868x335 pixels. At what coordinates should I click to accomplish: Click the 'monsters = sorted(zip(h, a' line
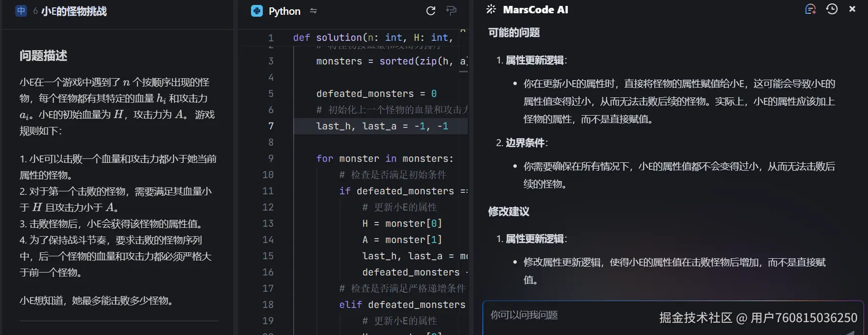pos(392,61)
